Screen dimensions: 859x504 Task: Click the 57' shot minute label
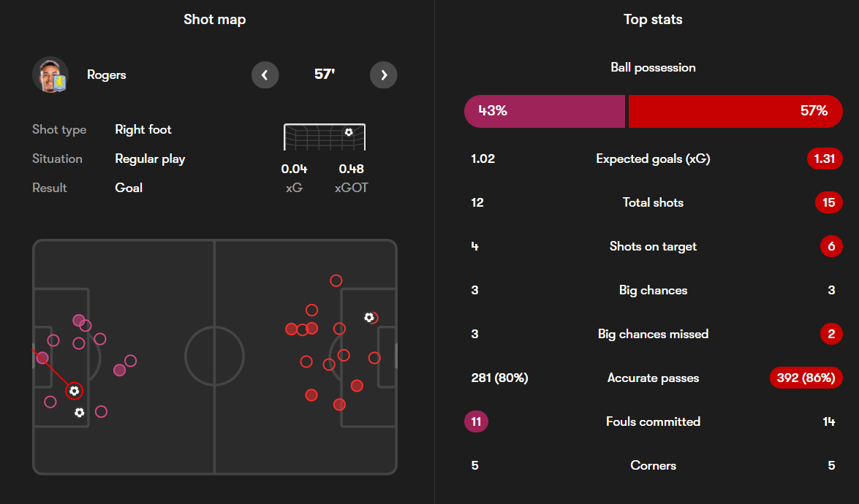pyautogui.click(x=325, y=75)
